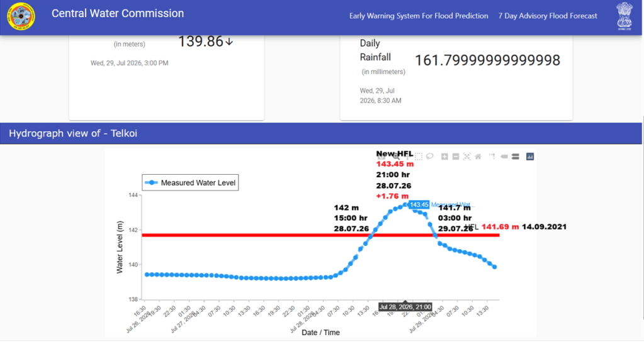Click the 'Date / Time' axis title
This screenshot has height=349, width=644.
320,332
